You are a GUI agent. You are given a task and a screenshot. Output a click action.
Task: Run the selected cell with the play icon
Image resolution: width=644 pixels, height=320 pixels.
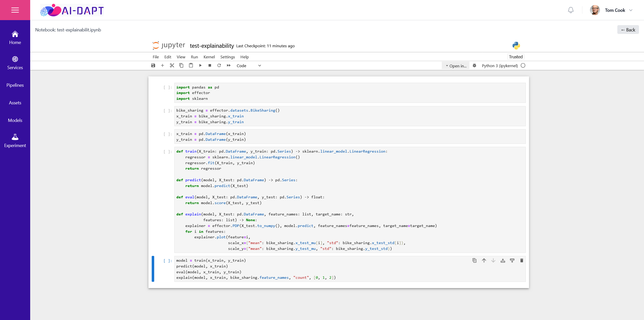pos(200,65)
